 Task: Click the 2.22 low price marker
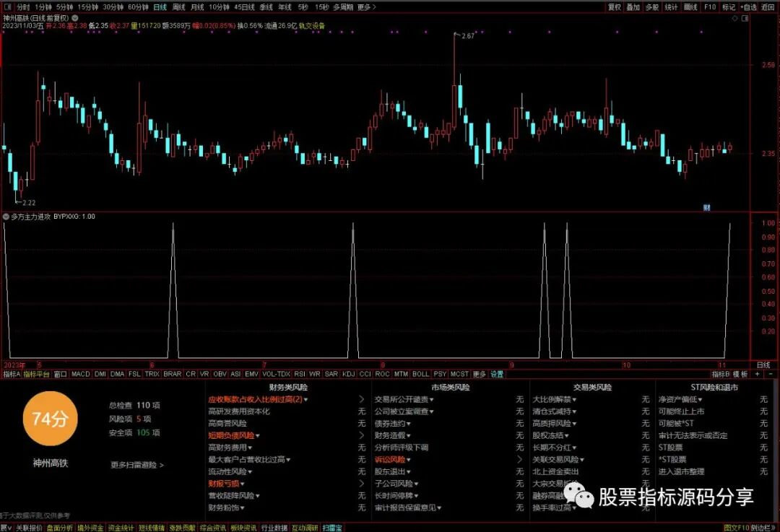coord(29,202)
